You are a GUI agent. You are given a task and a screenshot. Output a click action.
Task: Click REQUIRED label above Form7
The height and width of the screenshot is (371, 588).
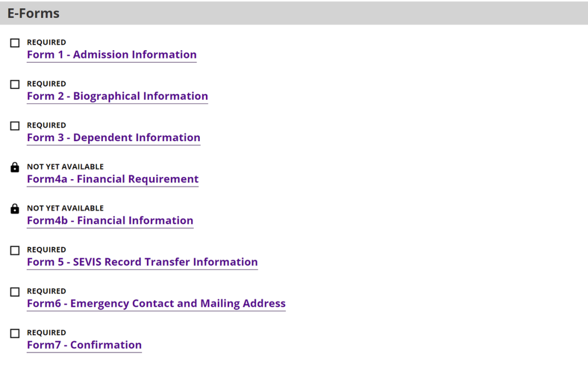point(46,333)
